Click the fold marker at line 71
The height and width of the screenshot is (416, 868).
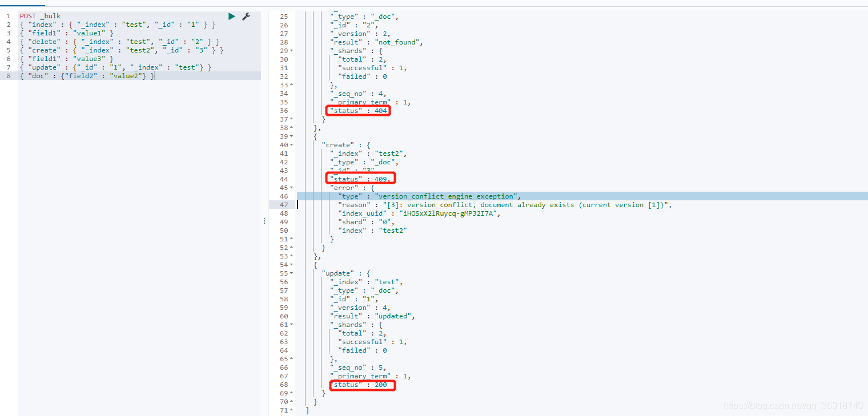pyautogui.click(x=292, y=410)
